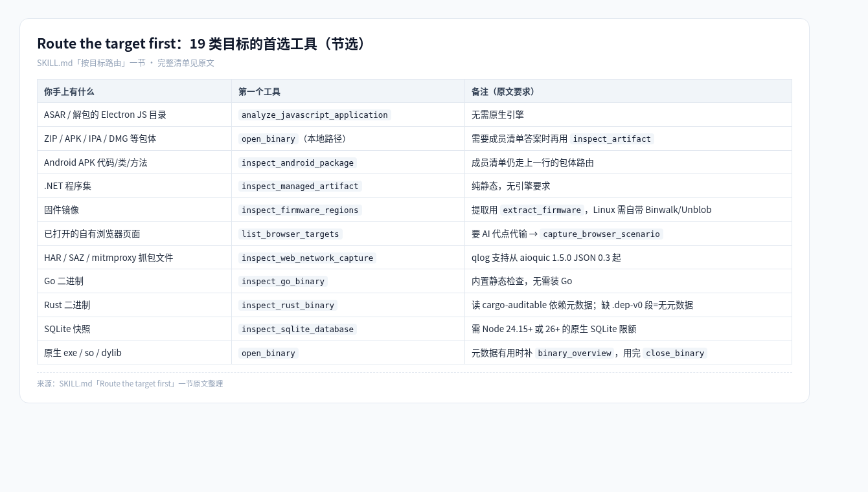
Task: Select the 'SQLite 快照' cell
Action: click(x=135, y=329)
